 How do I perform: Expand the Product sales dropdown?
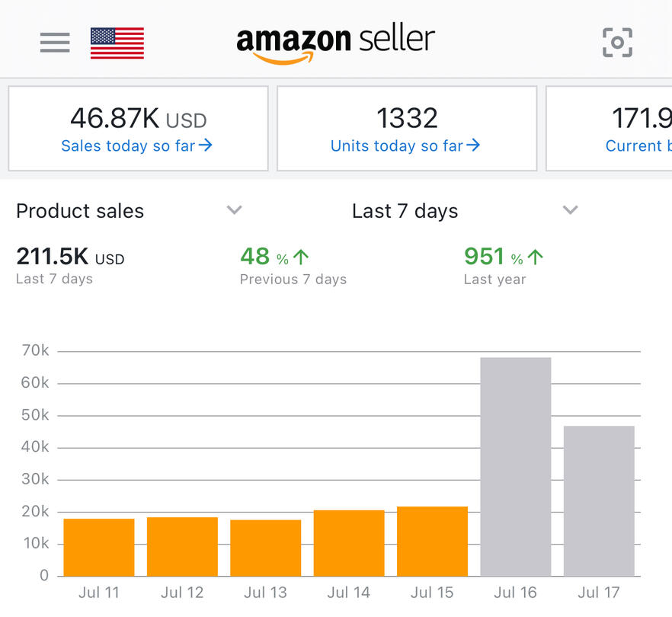pyautogui.click(x=235, y=210)
